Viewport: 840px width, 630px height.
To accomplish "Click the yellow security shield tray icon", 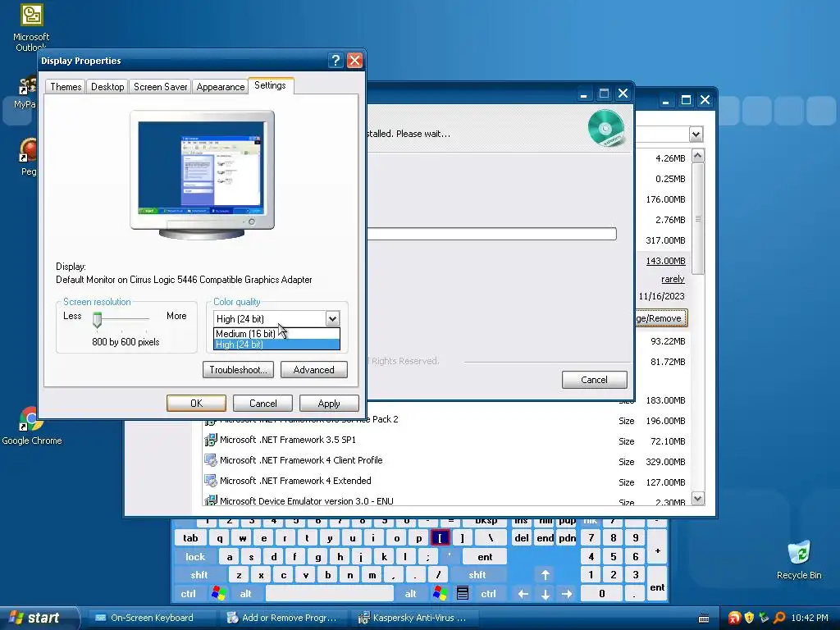I will (749, 618).
